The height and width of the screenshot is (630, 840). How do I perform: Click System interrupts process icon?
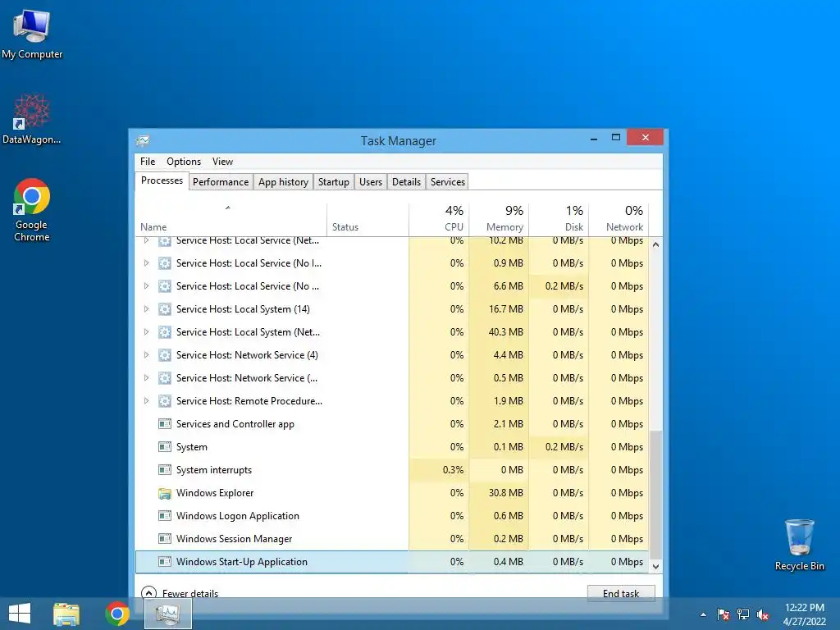(164, 470)
